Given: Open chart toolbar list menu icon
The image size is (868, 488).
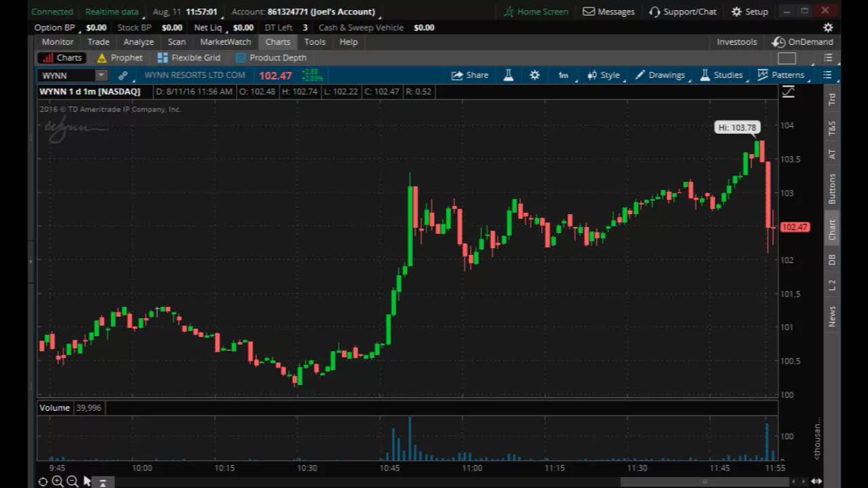Looking at the screenshot, I should (x=827, y=75).
